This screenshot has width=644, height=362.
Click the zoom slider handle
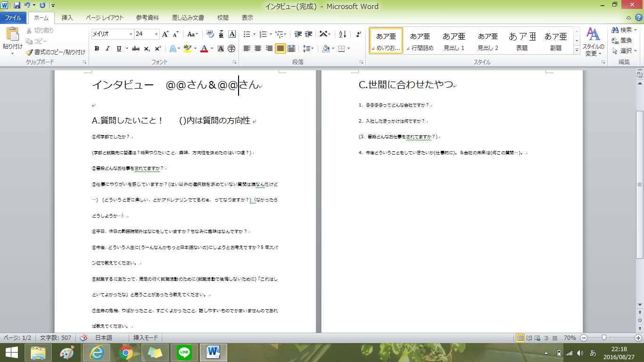(x=604, y=338)
